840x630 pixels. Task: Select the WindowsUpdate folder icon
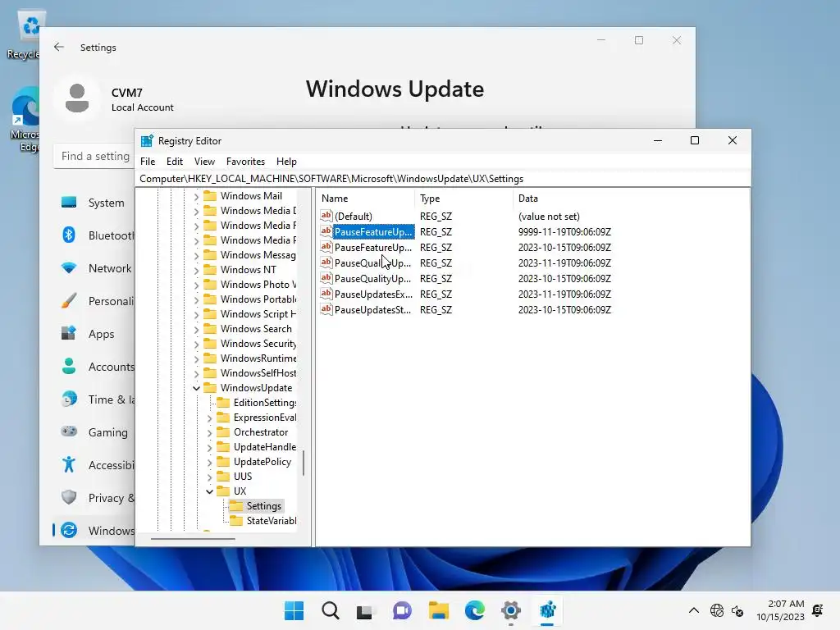pyautogui.click(x=210, y=388)
